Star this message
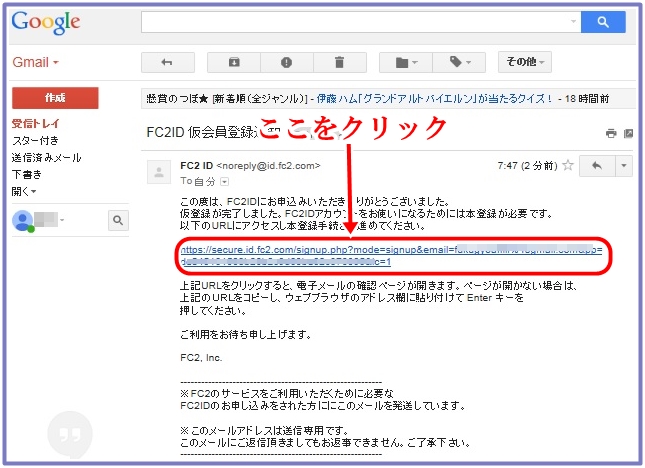 click(x=568, y=165)
